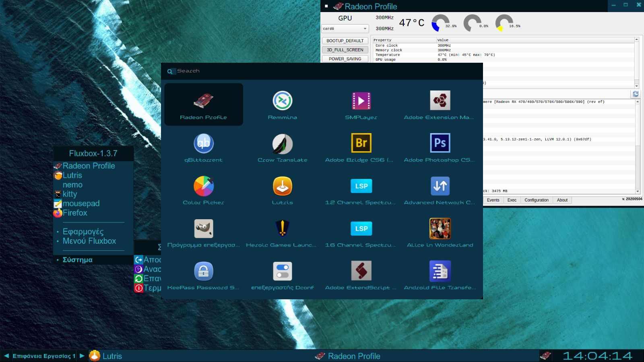Switch to the Exec tab

point(512,200)
